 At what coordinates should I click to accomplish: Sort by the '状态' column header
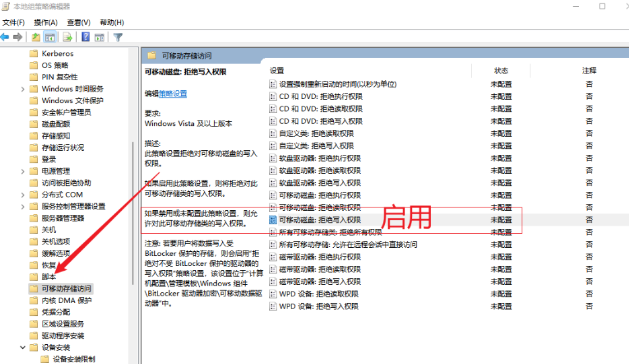501,71
